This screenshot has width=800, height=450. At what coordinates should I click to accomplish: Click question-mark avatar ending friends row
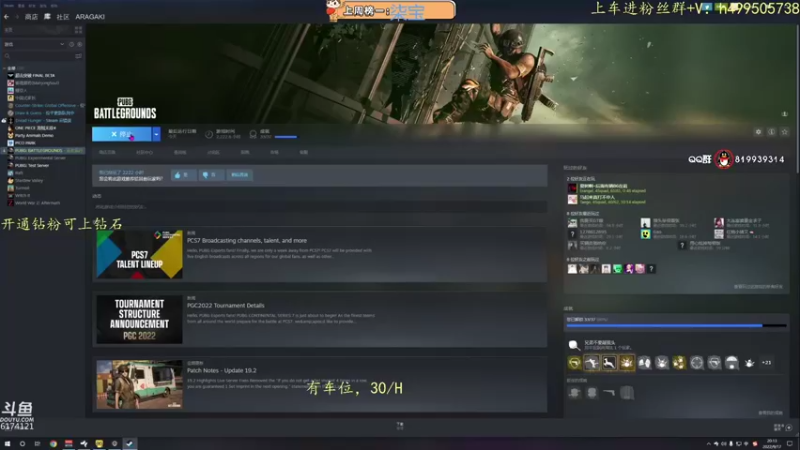[651, 269]
